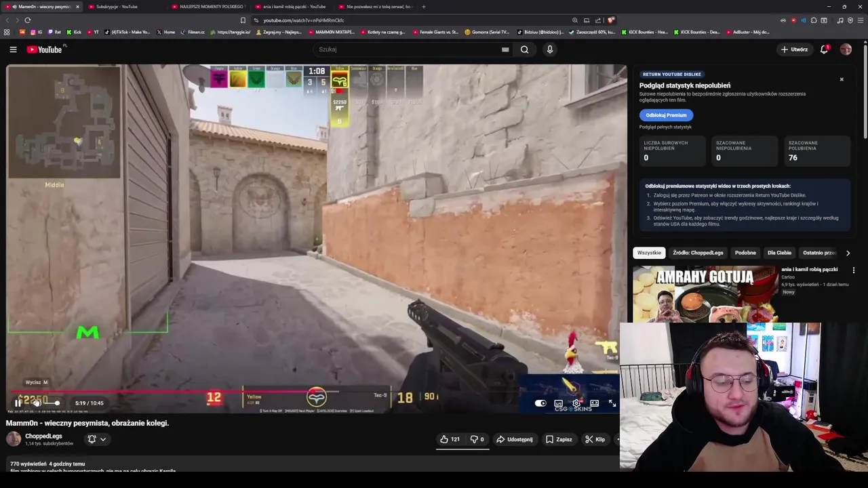Bookmark this page icon
Screen dimensions: 868x488
click(x=243, y=20)
